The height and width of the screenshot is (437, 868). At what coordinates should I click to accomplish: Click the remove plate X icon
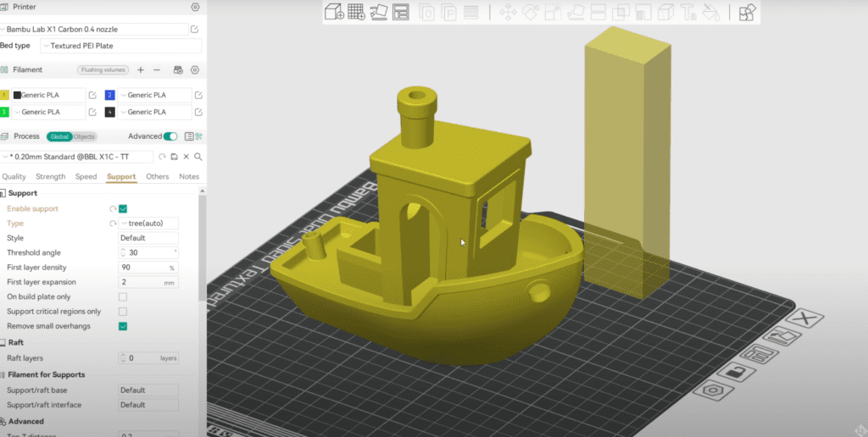click(x=804, y=318)
